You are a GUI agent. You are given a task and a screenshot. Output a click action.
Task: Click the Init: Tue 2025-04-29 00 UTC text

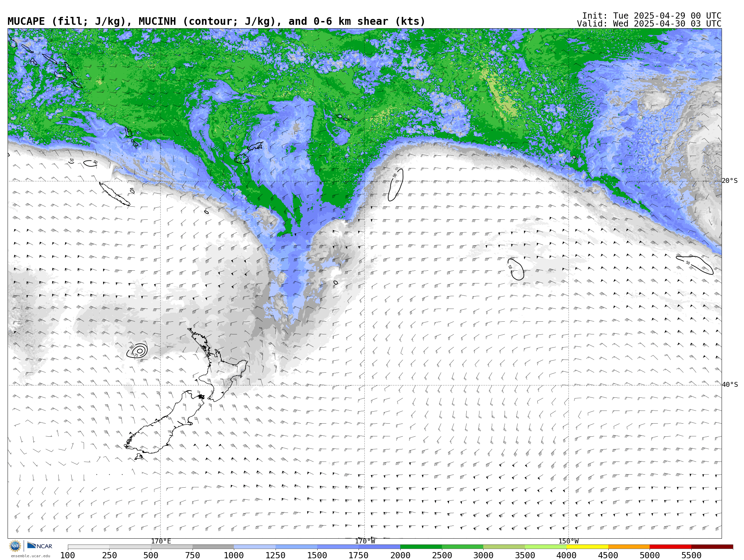652,16
